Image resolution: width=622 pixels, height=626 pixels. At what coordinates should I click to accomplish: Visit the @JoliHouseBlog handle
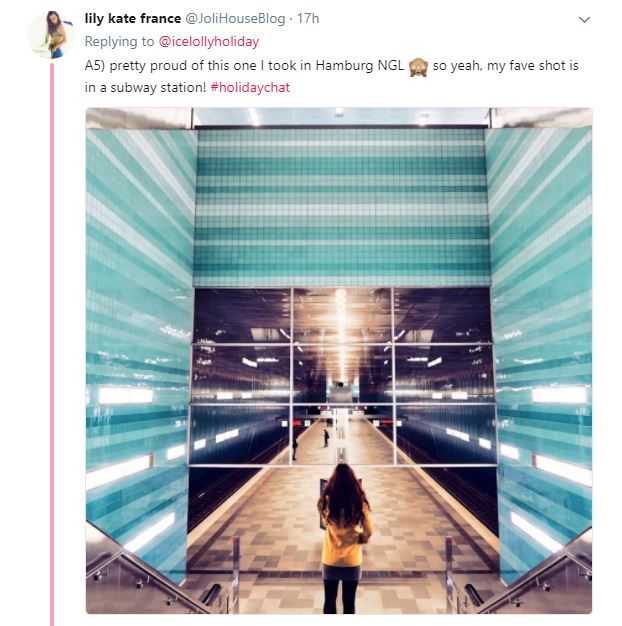coord(235,19)
